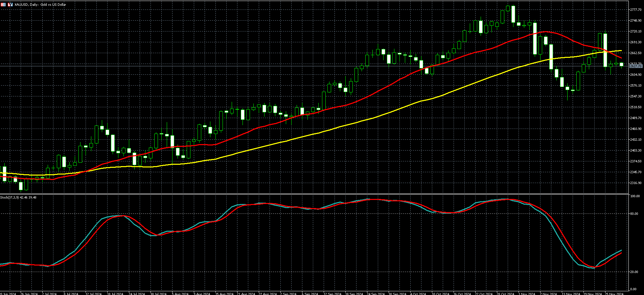Click the 2432.10 price scale label

(x=636, y=140)
